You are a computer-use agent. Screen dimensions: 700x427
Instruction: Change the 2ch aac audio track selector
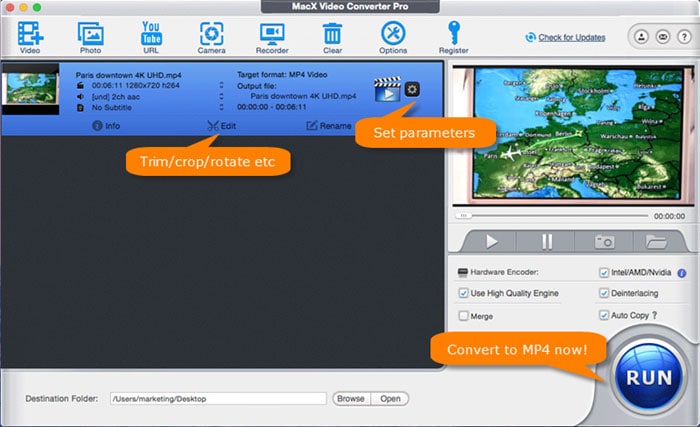point(221,96)
